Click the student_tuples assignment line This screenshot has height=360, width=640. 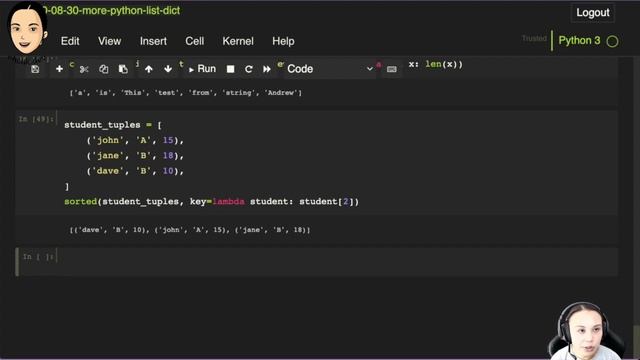113,125
